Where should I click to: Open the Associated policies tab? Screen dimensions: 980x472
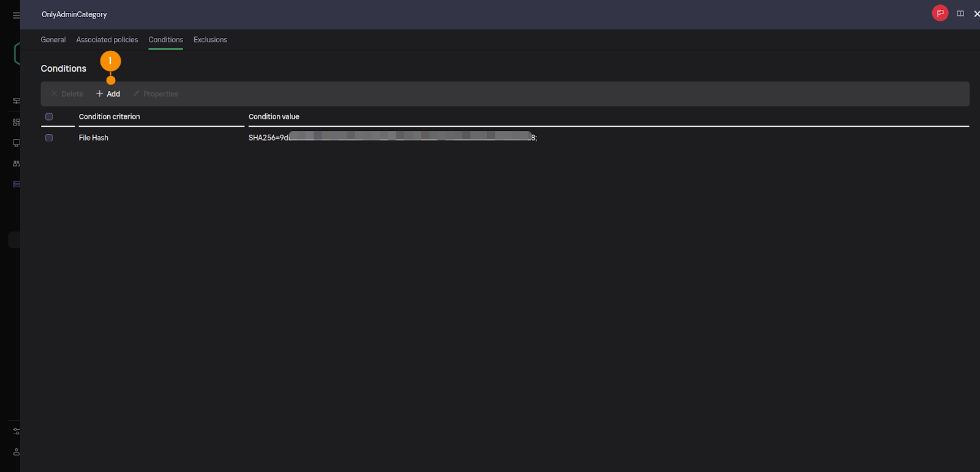click(107, 40)
